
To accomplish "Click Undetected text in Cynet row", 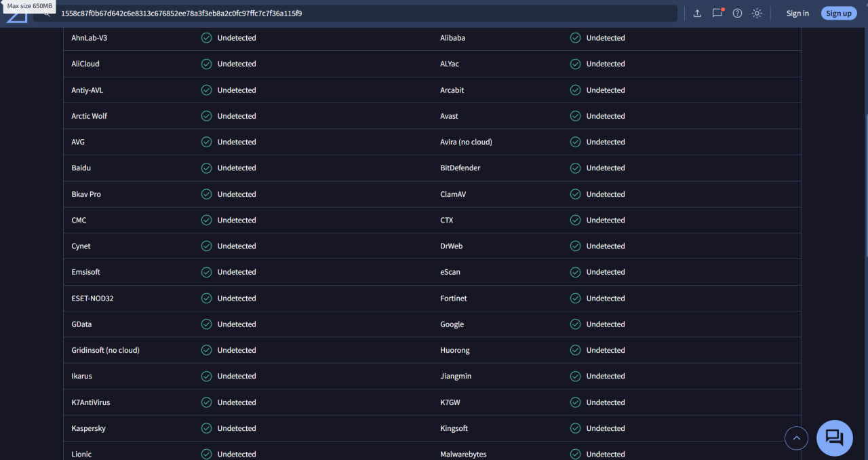I will (x=237, y=246).
